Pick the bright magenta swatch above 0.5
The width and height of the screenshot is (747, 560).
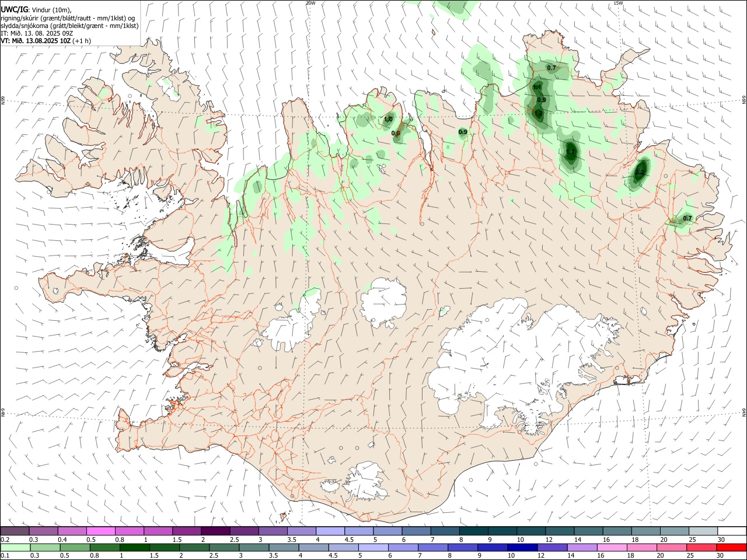[x=100, y=531]
